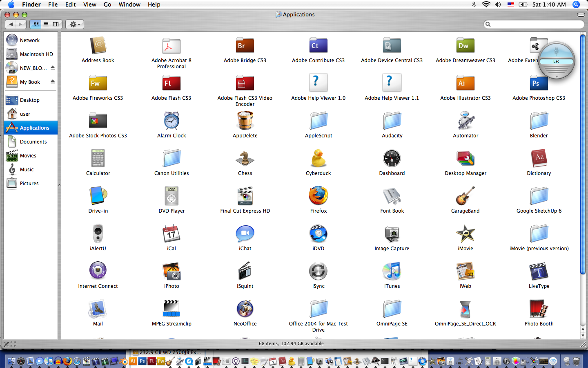Open the Music folder in sidebar
The image size is (588, 368).
coord(31,169)
